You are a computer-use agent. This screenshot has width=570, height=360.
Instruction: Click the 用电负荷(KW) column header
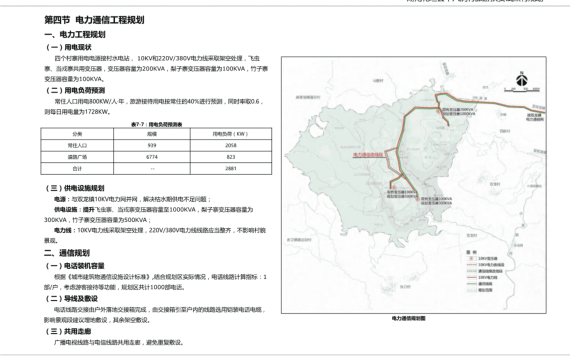[x=231, y=134]
